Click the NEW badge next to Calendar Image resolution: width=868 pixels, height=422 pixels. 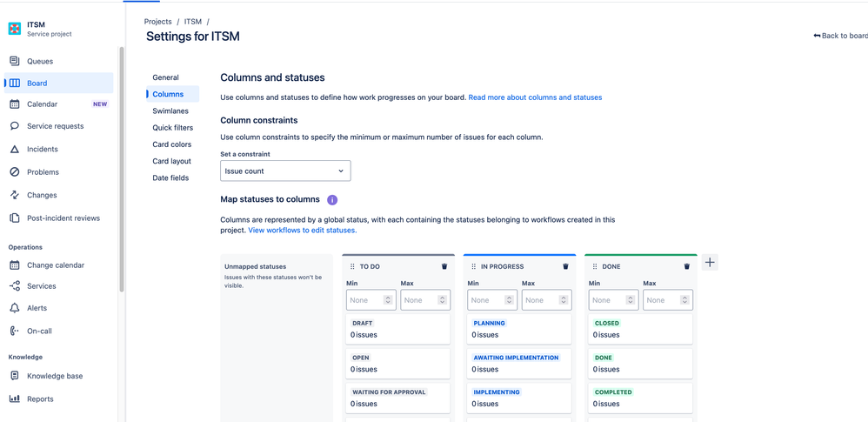point(100,104)
